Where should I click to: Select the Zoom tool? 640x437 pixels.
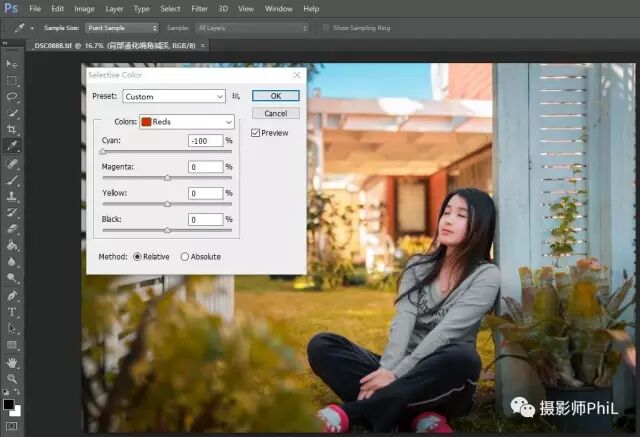11,379
